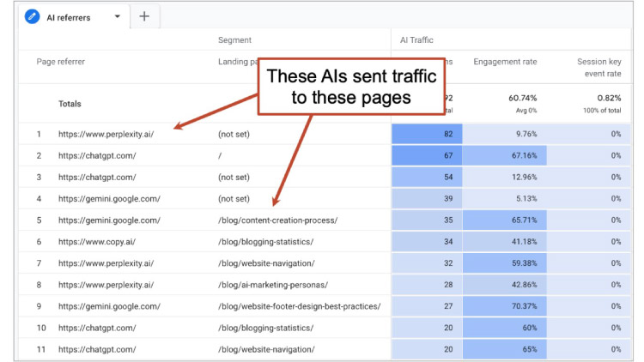
Task: Click the Session key event rate header
Action: (598, 67)
